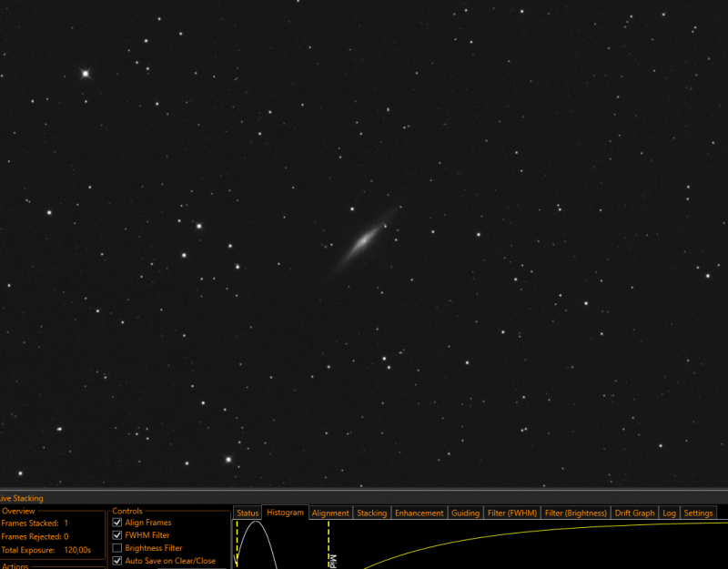Click the Frames Stacked value
This screenshot has width=728, height=569.
click(66, 523)
